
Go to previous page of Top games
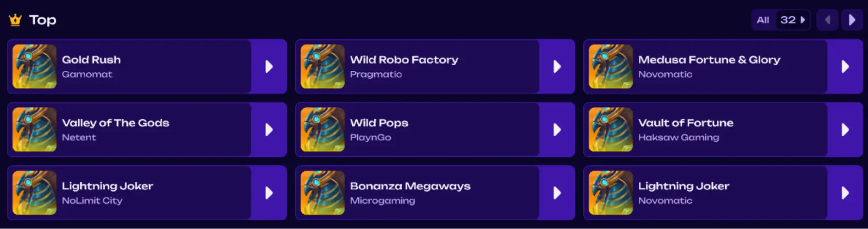[827, 20]
